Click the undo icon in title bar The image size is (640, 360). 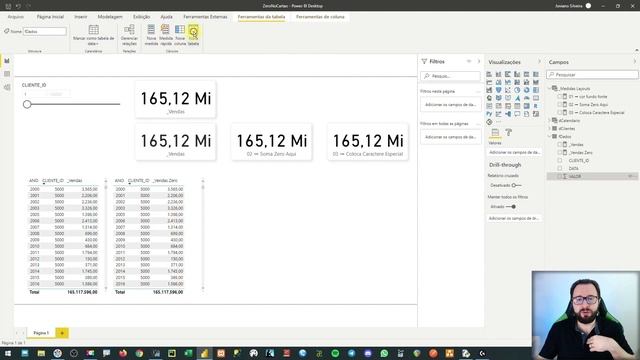(18, 6)
